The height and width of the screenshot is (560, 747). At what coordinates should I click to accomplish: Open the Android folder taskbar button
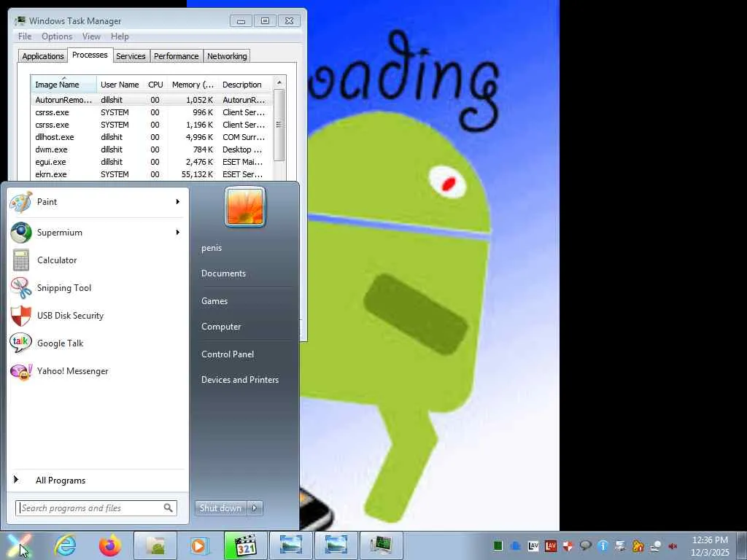click(x=155, y=545)
